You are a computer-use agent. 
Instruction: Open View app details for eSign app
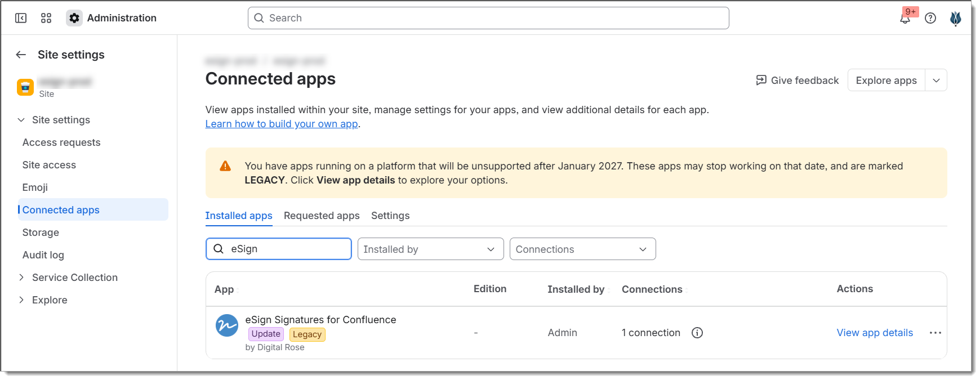(875, 333)
